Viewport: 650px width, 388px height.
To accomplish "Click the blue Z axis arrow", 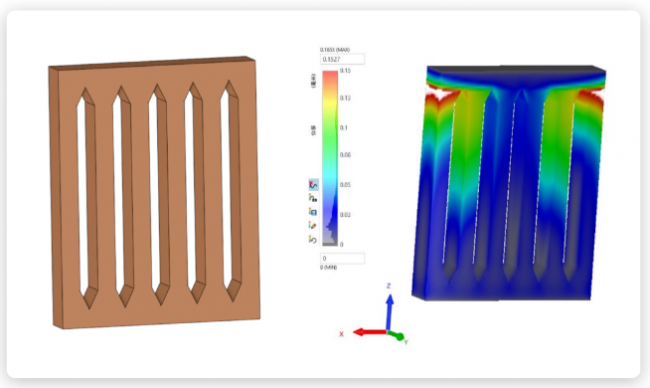I will point(389,312).
